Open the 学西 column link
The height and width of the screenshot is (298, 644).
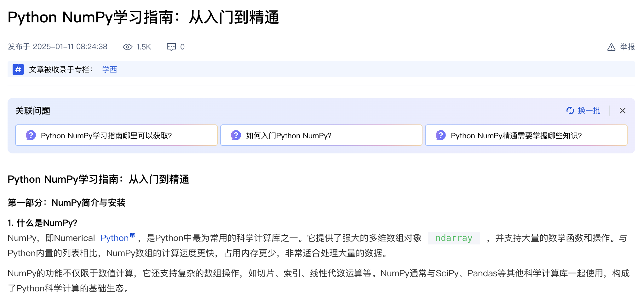pos(109,69)
